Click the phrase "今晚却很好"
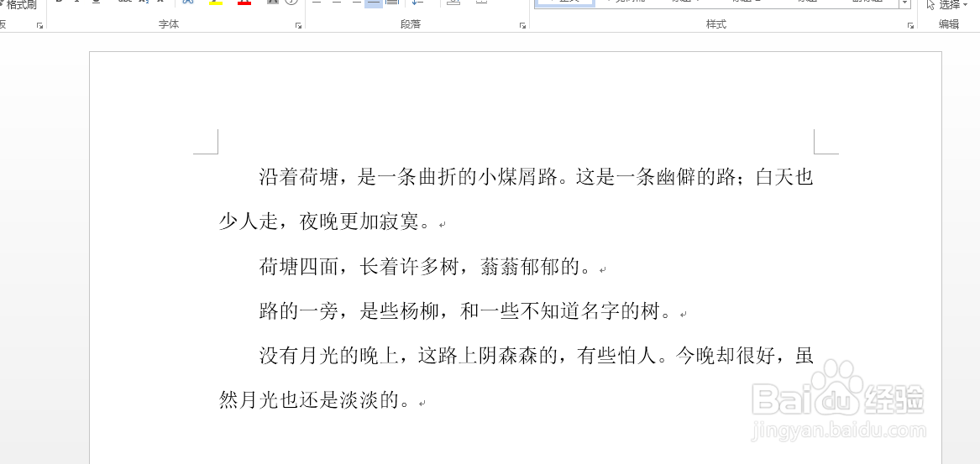The height and width of the screenshot is (464, 980). click(x=726, y=356)
